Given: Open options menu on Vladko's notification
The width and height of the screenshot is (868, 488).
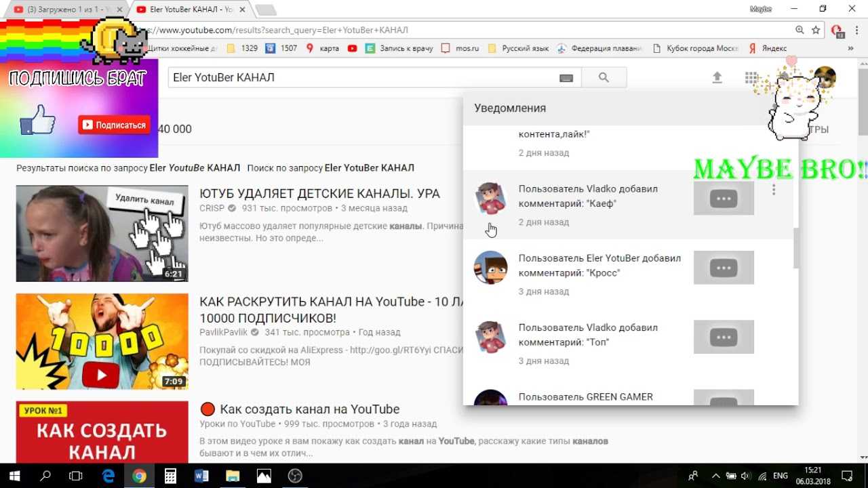Looking at the screenshot, I should pos(774,189).
